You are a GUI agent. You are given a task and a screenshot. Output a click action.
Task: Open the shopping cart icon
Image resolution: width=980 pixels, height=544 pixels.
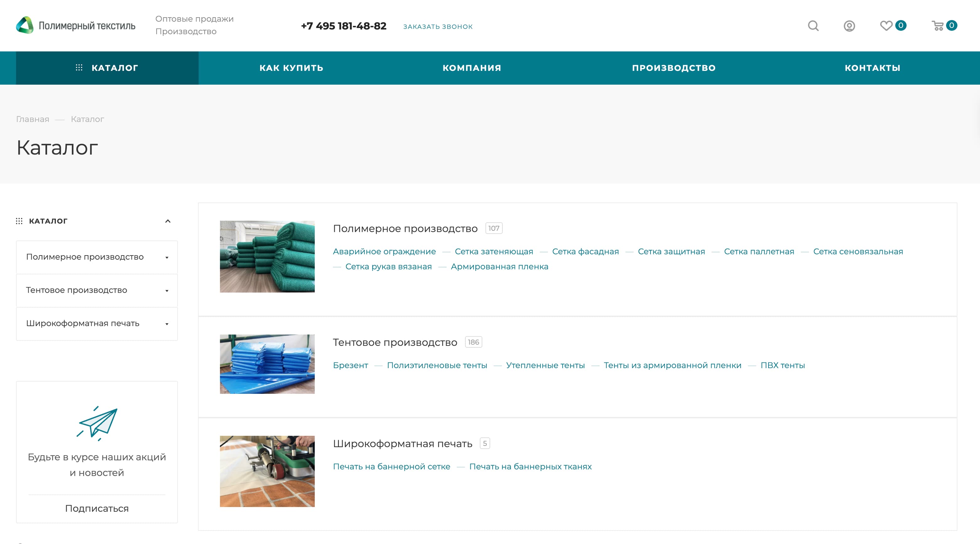(x=937, y=26)
